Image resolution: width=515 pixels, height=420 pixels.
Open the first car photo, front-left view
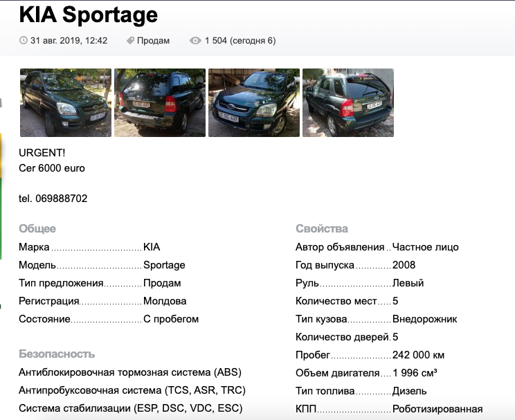point(66,102)
